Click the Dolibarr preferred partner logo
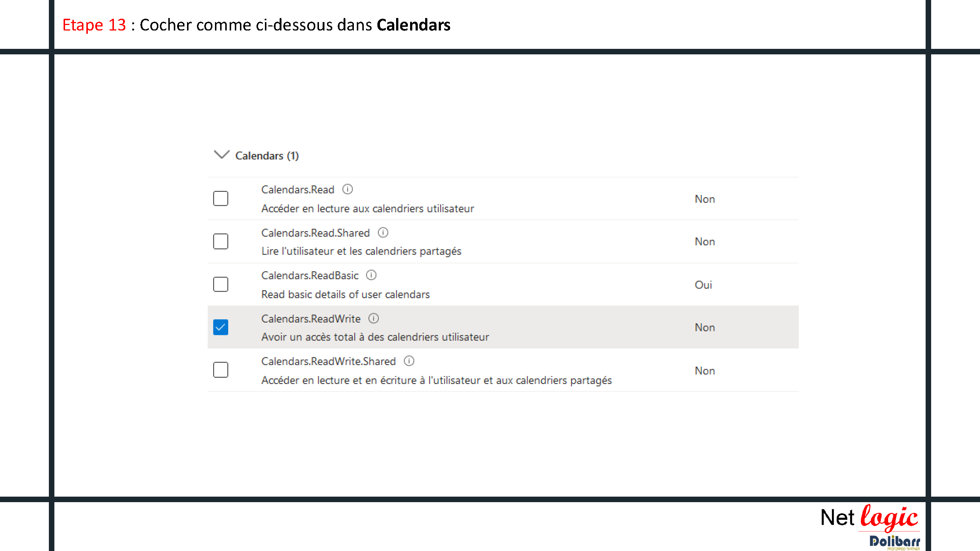 tap(894, 541)
